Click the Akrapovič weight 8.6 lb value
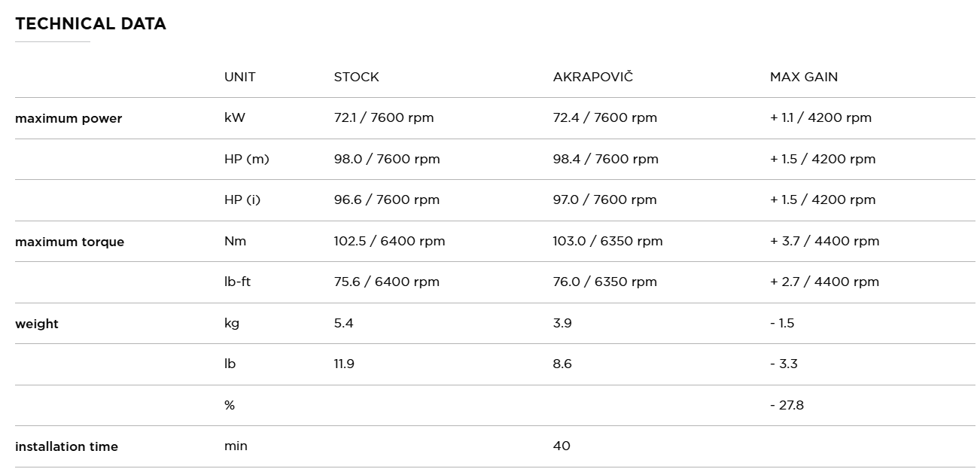 click(562, 364)
